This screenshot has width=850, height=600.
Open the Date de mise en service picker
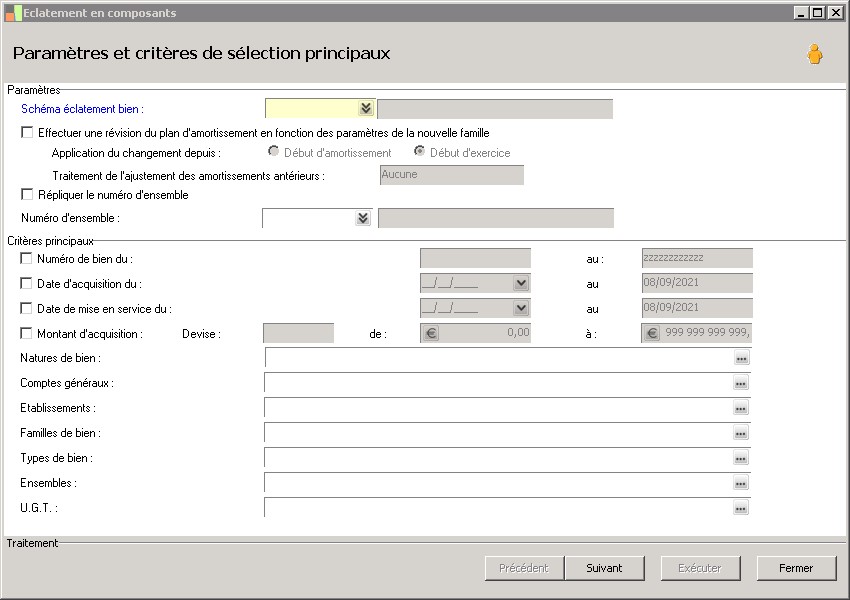[x=520, y=308]
